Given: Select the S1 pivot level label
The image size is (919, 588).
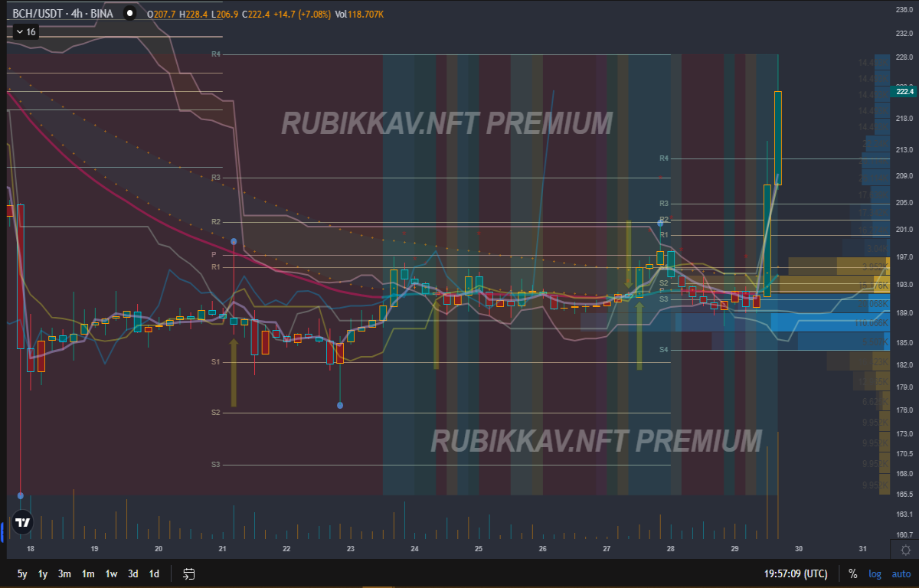Looking at the screenshot, I should point(216,361).
